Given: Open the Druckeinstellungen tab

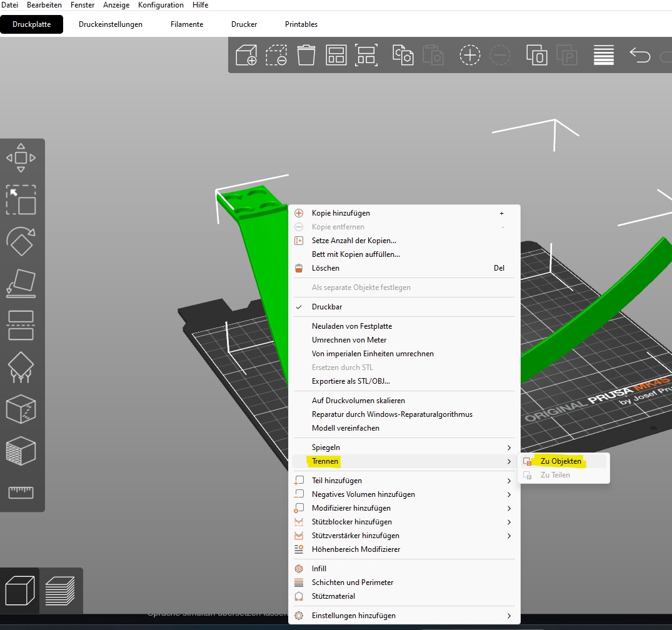Looking at the screenshot, I should coord(111,24).
